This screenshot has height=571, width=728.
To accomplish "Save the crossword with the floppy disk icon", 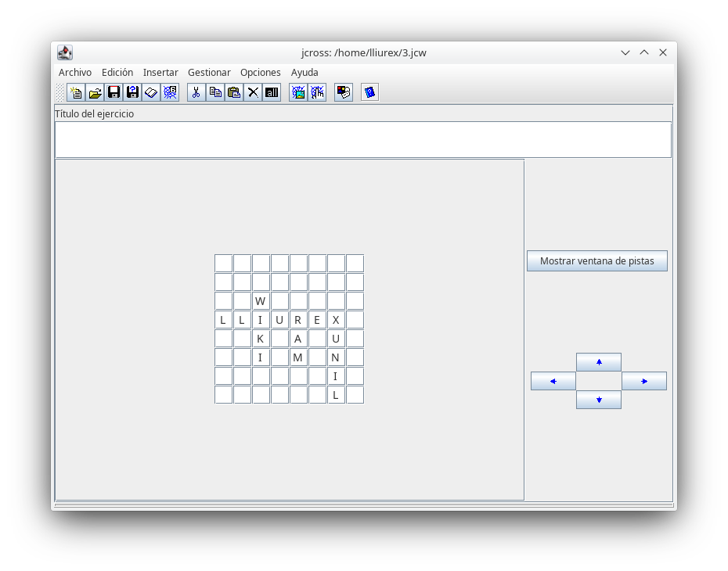I will click(114, 92).
